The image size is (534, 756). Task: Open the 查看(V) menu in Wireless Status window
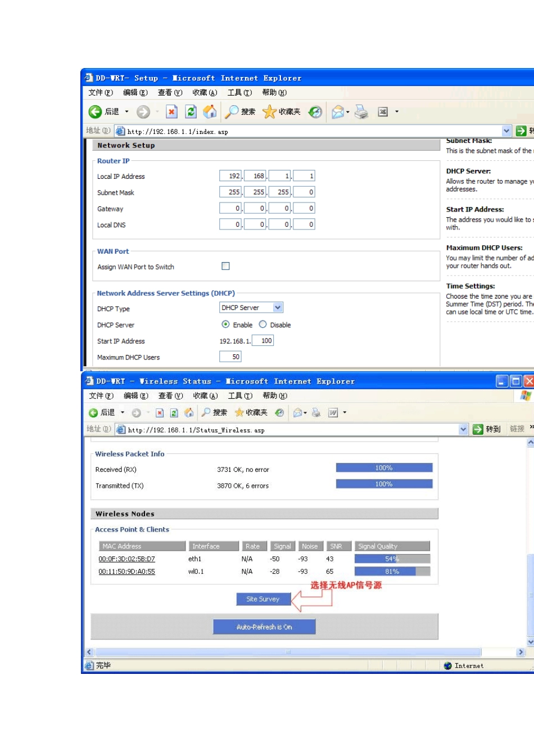[x=170, y=396]
